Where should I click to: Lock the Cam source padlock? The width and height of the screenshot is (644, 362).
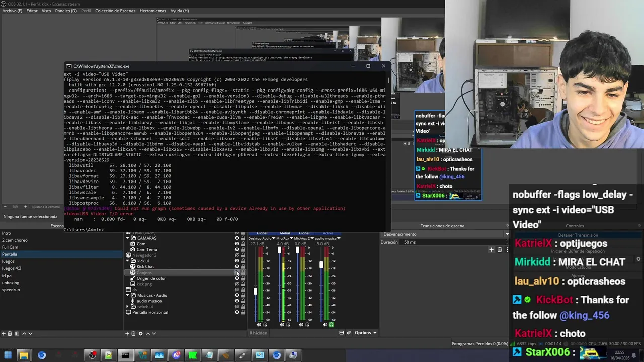pyautogui.click(x=243, y=244)
